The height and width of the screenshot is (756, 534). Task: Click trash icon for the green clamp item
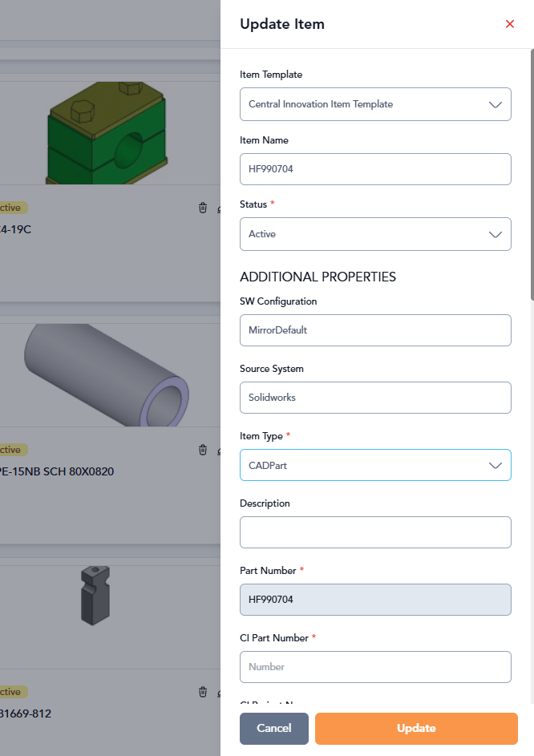(x=203, y=208)
